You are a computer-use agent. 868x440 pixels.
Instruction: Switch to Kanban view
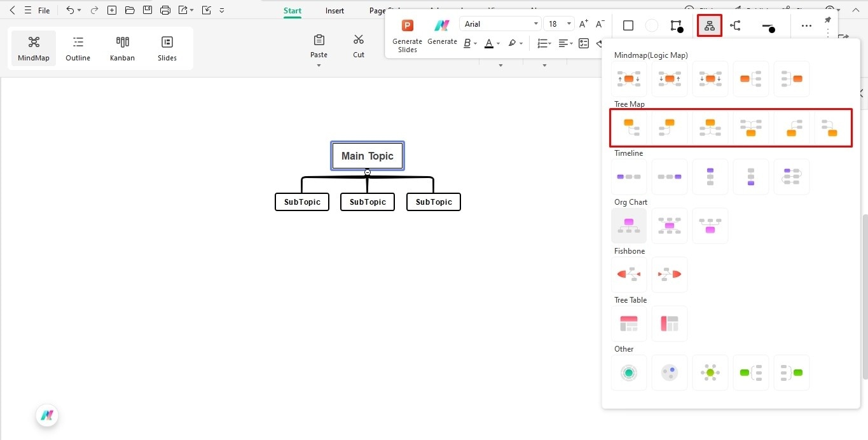click(122, 48)
